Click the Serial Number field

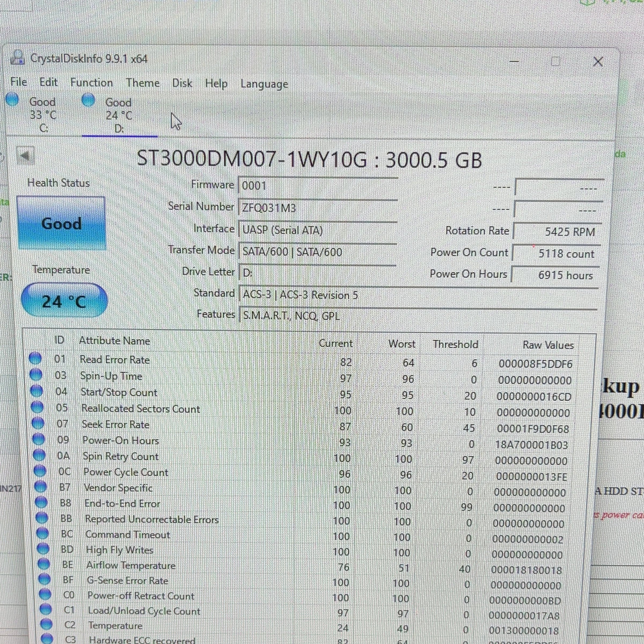click(318, 208)
